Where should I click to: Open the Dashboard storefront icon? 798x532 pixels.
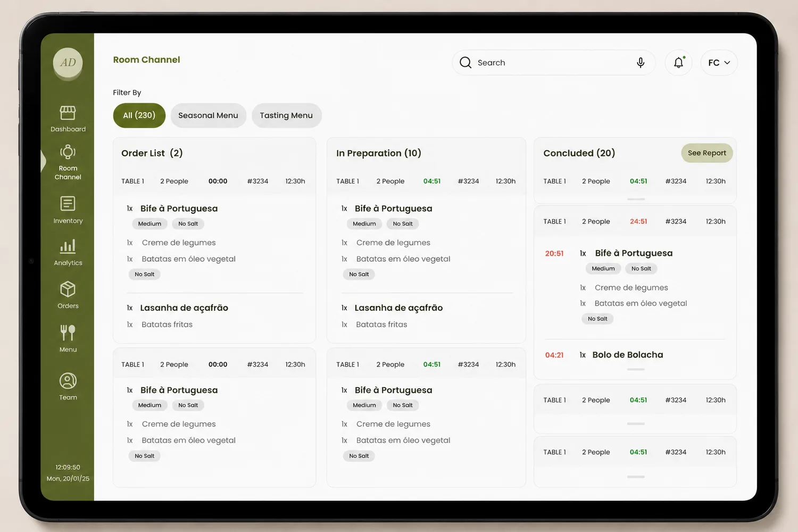pyautogui.click(x=68, y=113)
